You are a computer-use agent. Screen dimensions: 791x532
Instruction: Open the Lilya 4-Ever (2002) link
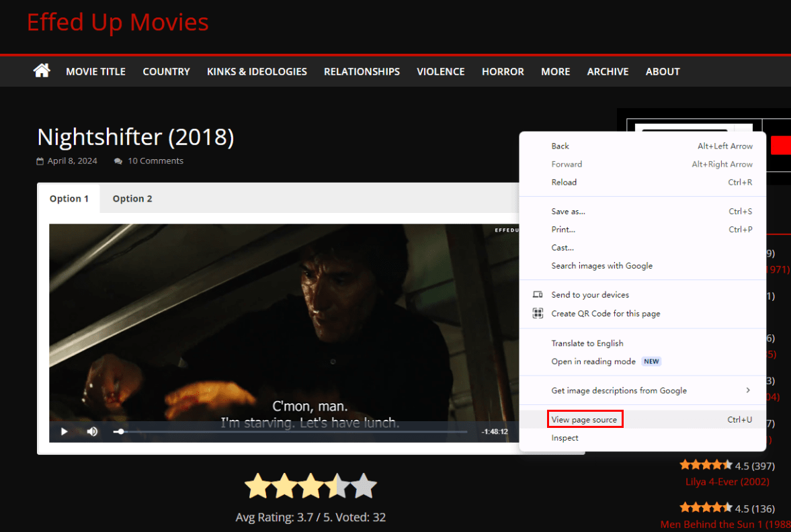pos(727,482)
